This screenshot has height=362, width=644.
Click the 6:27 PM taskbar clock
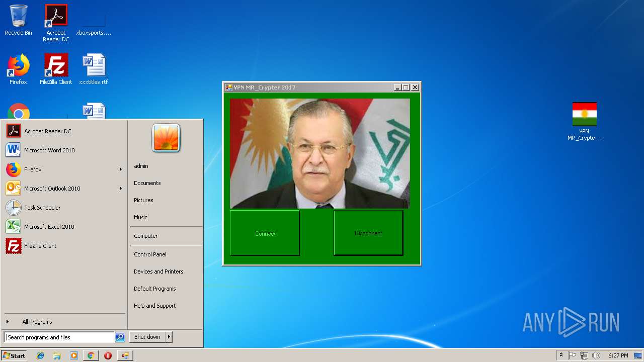(x=618, y=355)
